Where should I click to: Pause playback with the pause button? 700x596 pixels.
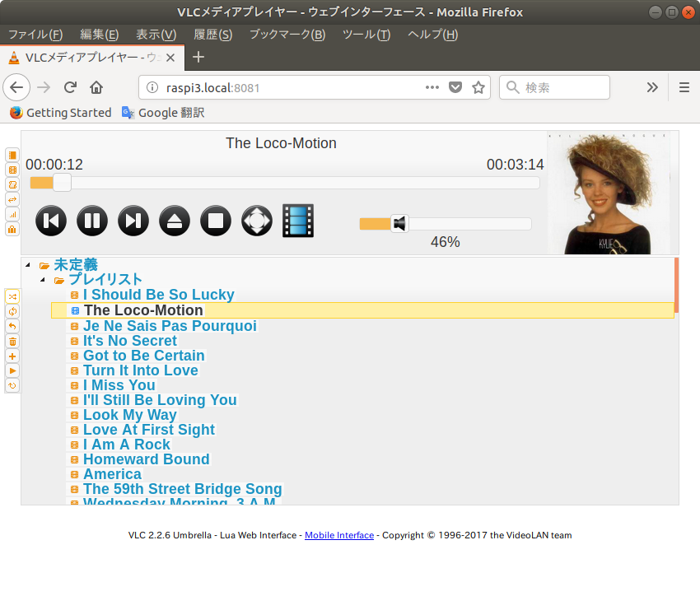click(92, 221)
